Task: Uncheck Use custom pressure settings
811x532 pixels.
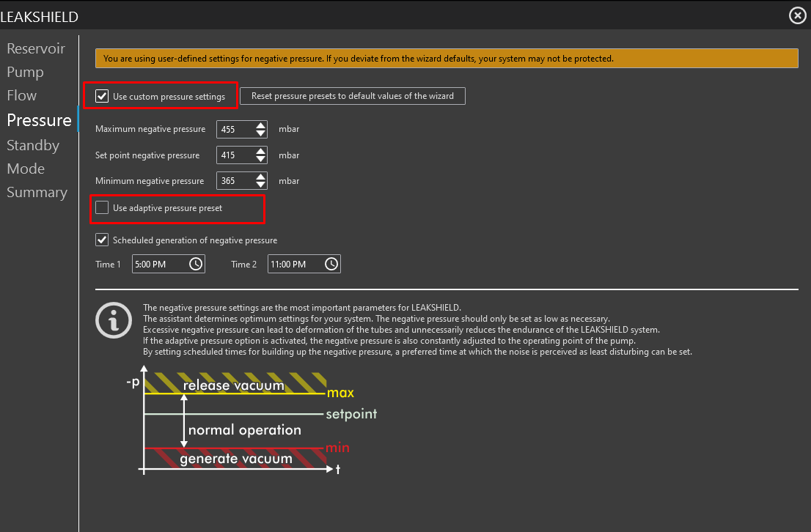Action: (102, 96)
